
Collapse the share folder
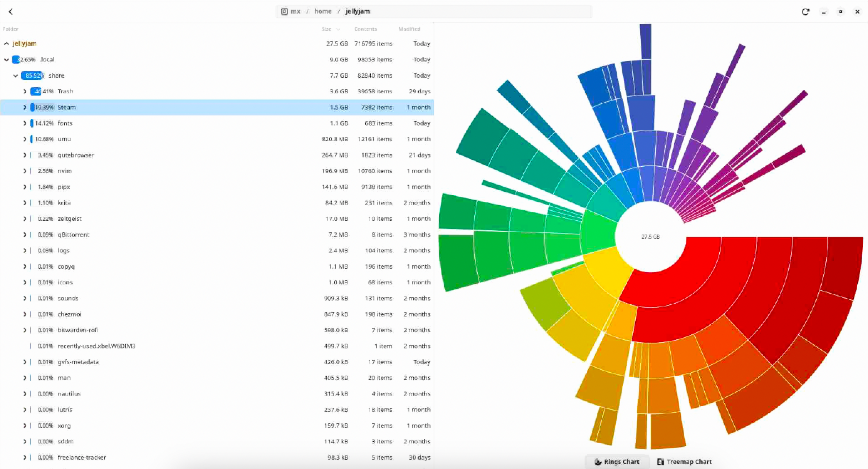15,76
